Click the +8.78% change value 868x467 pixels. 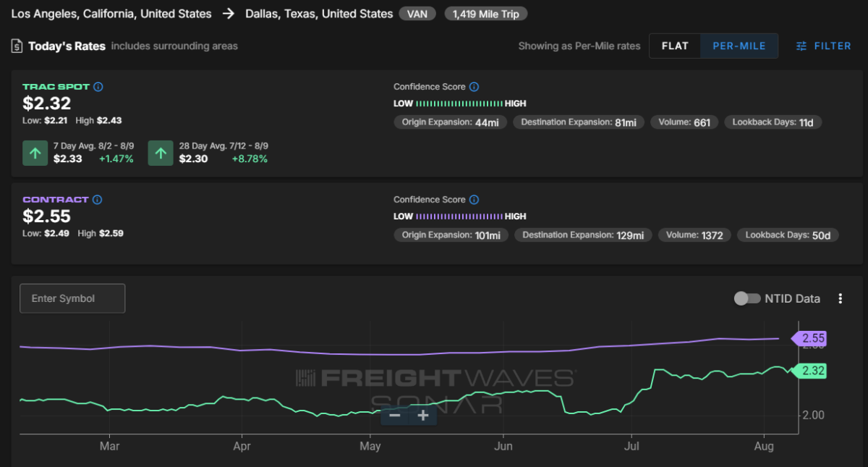tap(250, 159)
